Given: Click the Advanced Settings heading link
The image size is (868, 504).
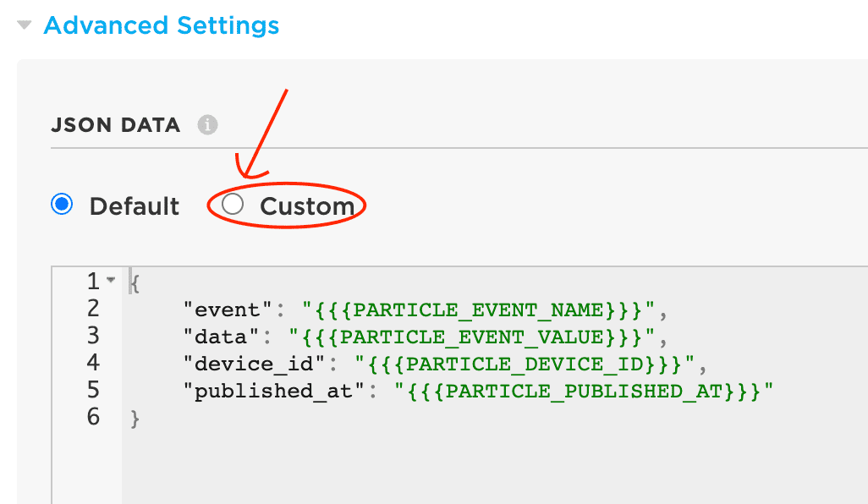Looking at the screenshot, I should pyautogui.click(x=161, y=25).
